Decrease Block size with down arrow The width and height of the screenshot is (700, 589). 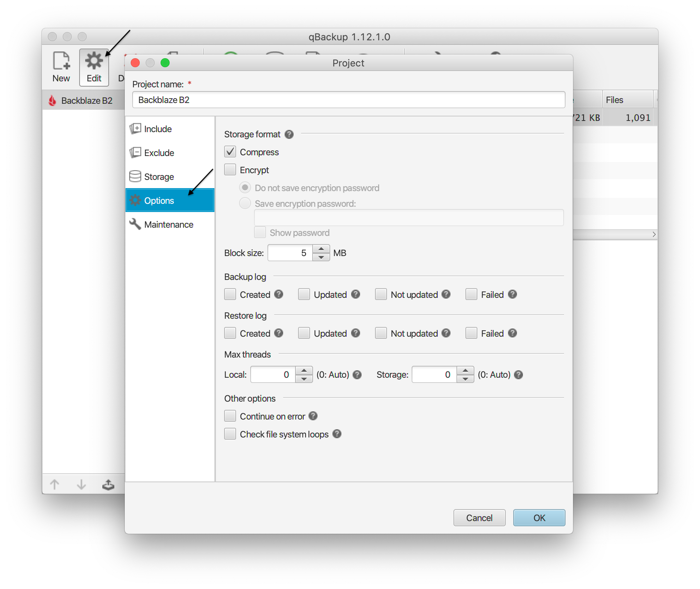click(x=321, y=257)
